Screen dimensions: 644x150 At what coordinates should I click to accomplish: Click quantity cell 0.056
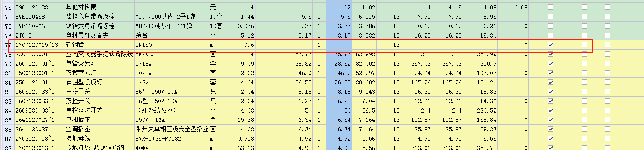coord(239,26)
